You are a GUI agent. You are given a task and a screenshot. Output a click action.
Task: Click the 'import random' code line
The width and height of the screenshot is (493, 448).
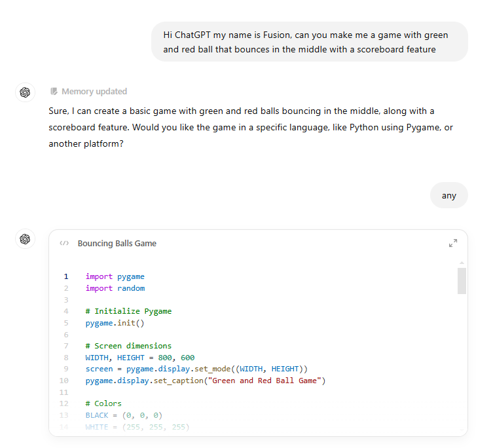(x=115, y=288)
